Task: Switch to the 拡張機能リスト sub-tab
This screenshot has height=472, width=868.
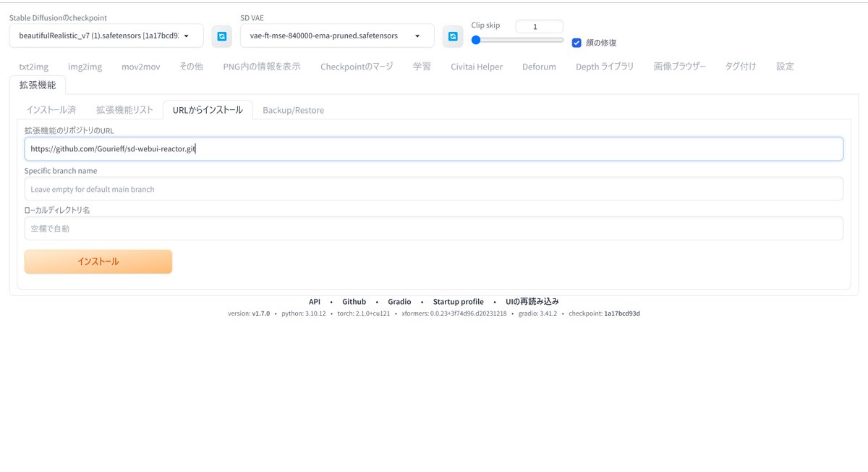Action: point(124,110)
